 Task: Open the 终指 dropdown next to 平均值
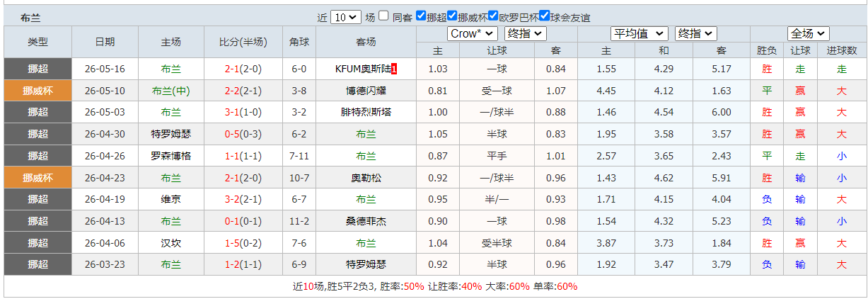696,33
